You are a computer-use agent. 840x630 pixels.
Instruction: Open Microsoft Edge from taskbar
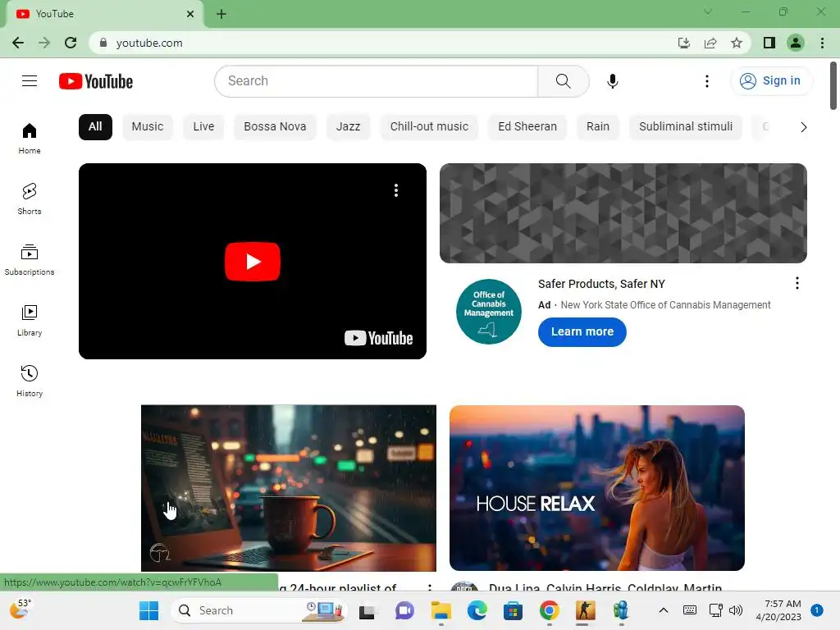(477, 610)
